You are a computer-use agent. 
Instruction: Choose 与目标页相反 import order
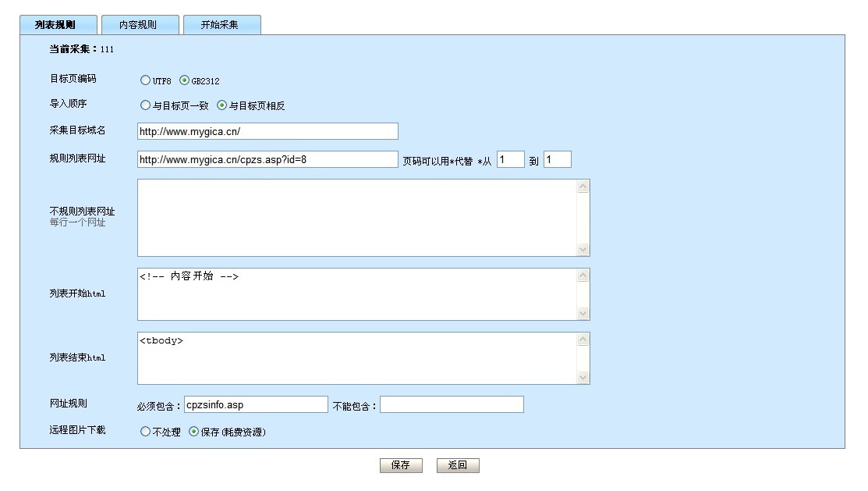coord(221,105)
